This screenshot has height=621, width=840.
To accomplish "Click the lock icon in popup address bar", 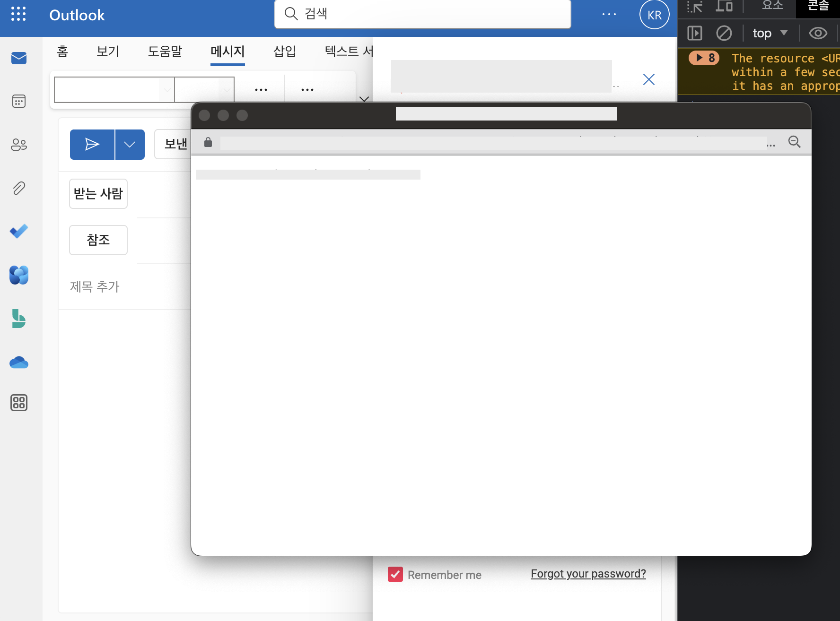I will [208, 142].
